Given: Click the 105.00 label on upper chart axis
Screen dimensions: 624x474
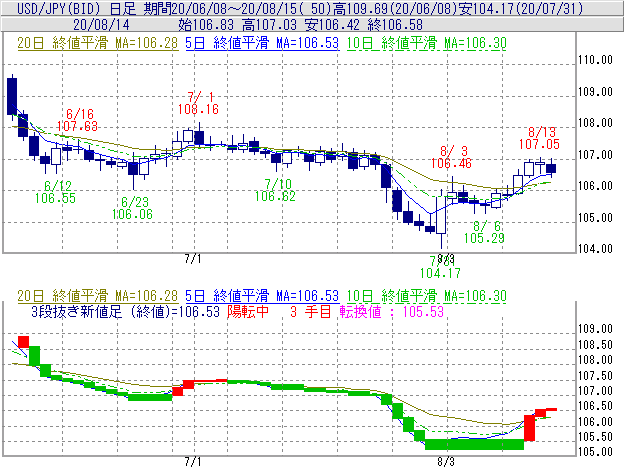Looking at the screenshot, I should (595, 218).
